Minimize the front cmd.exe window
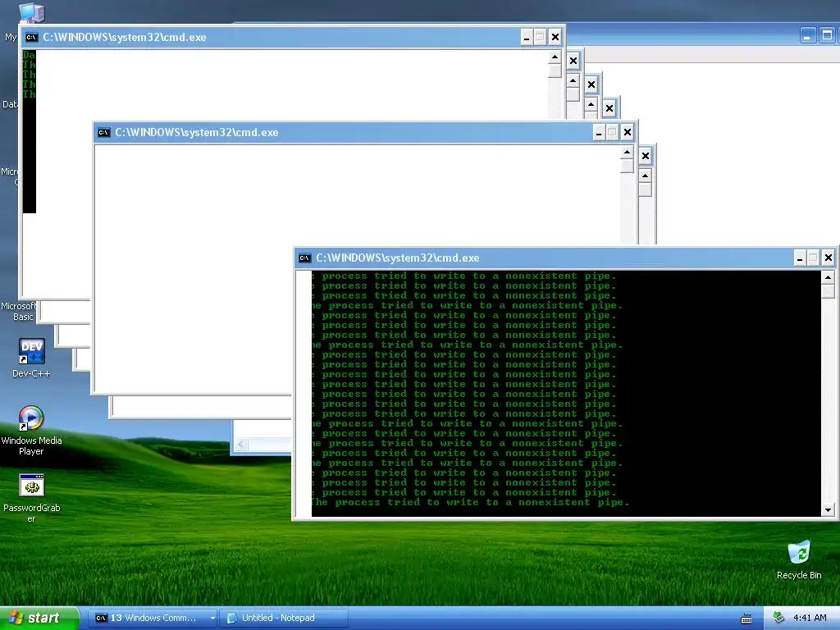This screenshot has width=840, height=630. pos(800,258)
